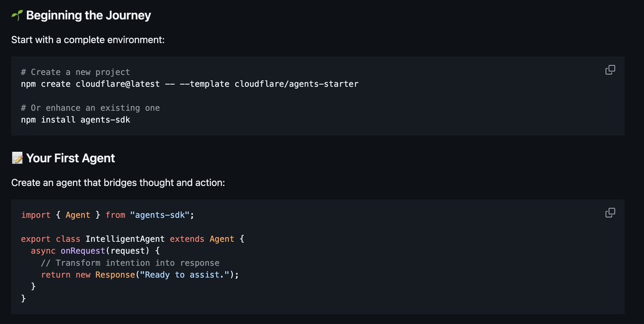Click the '// Transform intention into response' comment
The width and height of the screenshot is (644, 324).
(x=130, y=263)
